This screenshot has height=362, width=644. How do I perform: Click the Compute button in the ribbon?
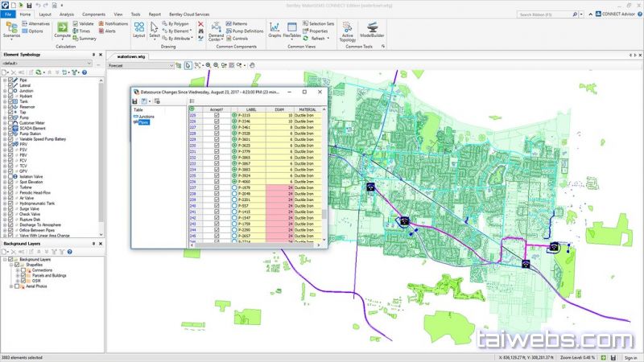point(62,31)
